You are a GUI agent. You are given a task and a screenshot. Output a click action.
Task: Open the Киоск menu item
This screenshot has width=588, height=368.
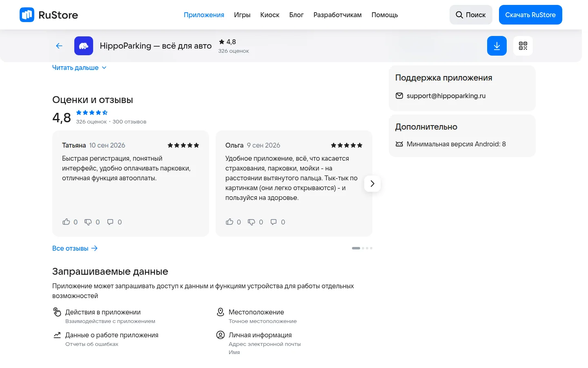pos(270,15)
